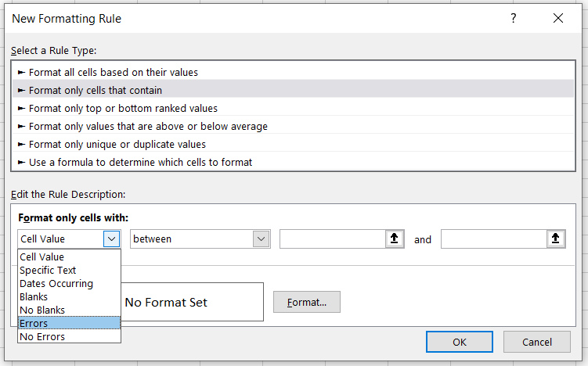The height and width of the screenshot is (366, 588).
Task: Select 'Blanks' in the dropdown list
Action: click(x=34, y=297)
